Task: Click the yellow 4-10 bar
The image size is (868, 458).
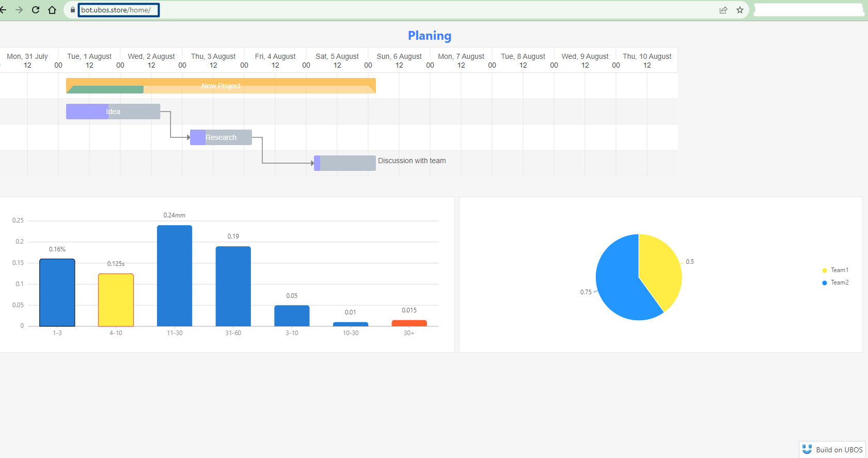Action: click(x=116, y=300)
